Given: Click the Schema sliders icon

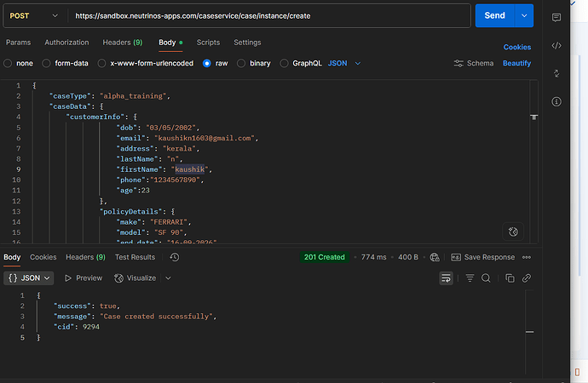Looking at the screenshot, I should pyautogui.click(x=458, y=63).
